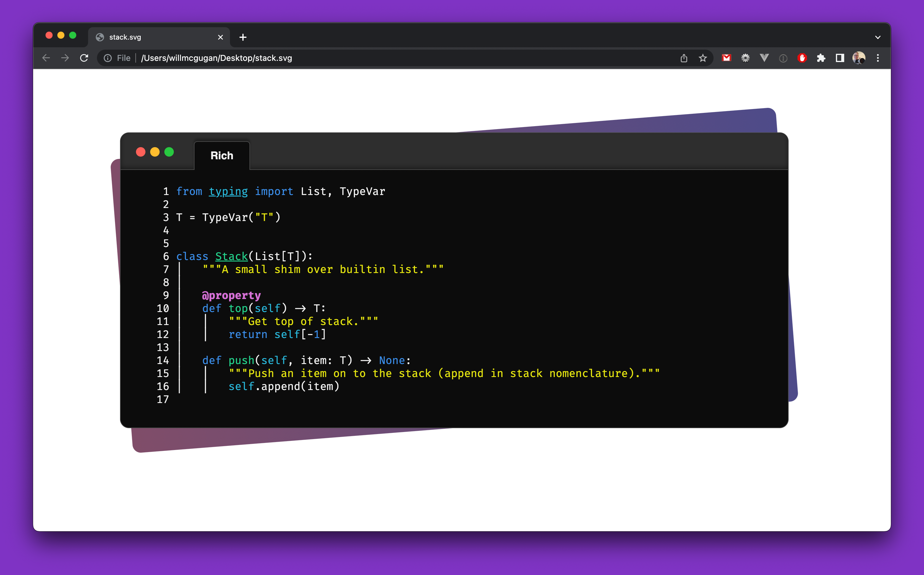Screen dimensions: 924x575
Task: Share the current page
Action: [x=684, y=58]
